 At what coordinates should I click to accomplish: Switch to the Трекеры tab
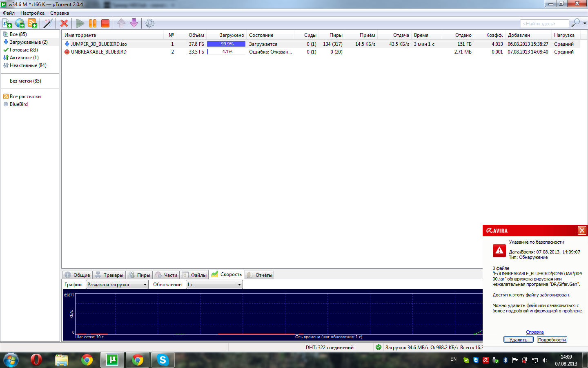pos(109,275)
